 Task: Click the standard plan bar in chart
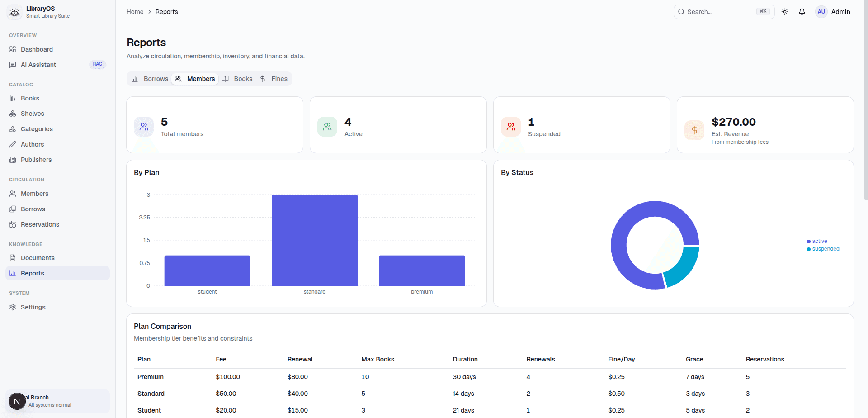tap(315, 240)
